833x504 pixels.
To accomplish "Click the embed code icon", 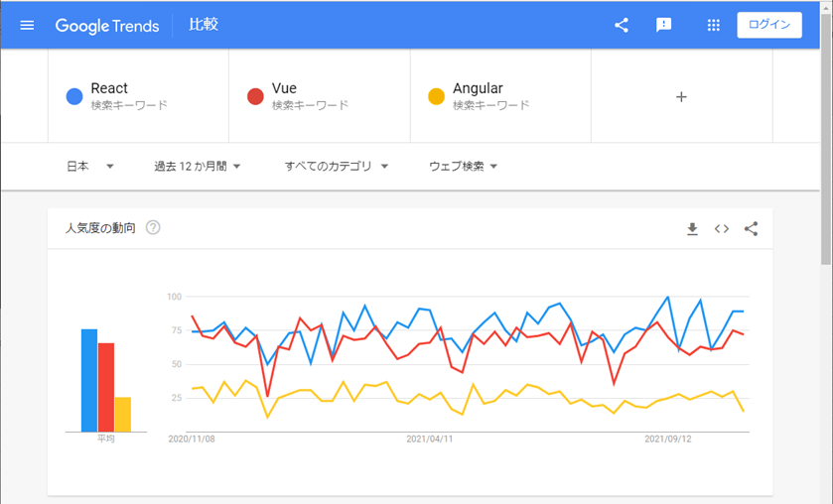I will [x=722, y=229].
